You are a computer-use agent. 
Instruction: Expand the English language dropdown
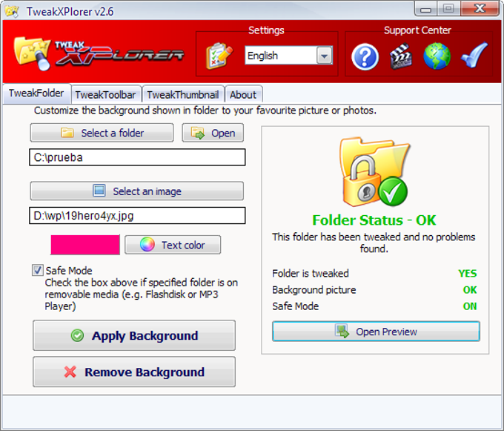click(x=325, y=56)
